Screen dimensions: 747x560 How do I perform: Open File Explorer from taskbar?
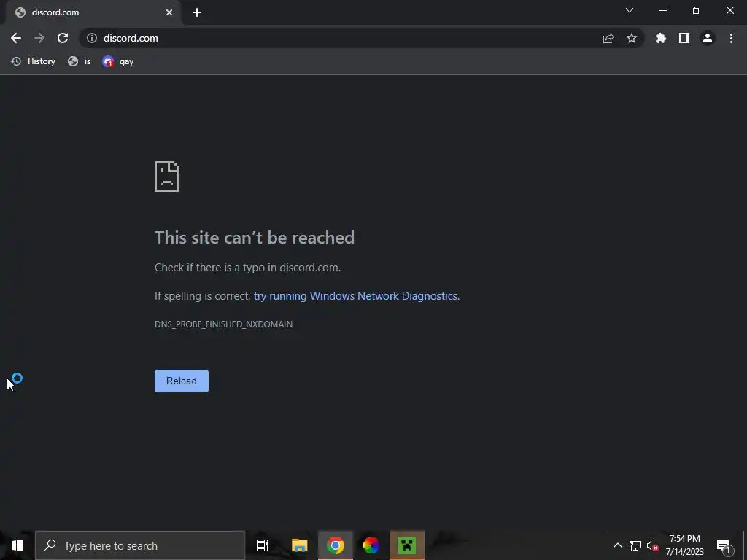click(x=300, y=545)
